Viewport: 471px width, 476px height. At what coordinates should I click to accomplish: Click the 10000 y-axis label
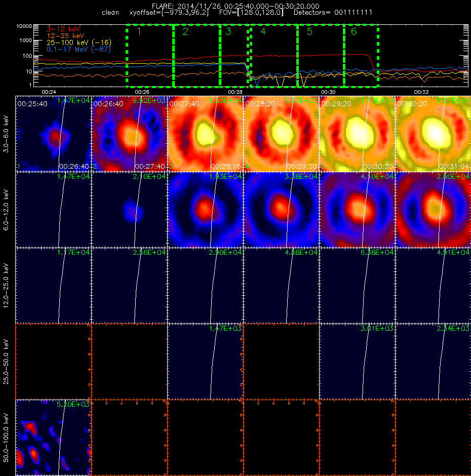[x=24, y=26]
